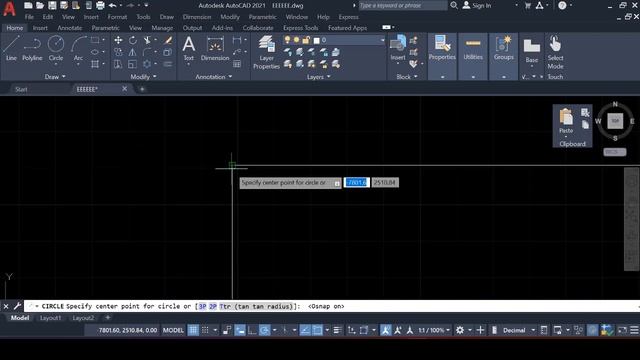Click the ViewCube TOP face
This screenshot has height=360, width=640.
coord(615,121)
